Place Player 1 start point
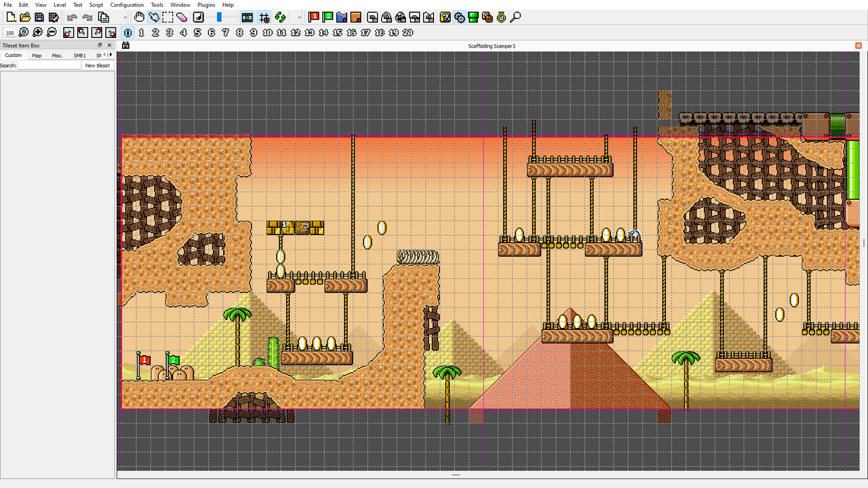 [x=314, y=18]
